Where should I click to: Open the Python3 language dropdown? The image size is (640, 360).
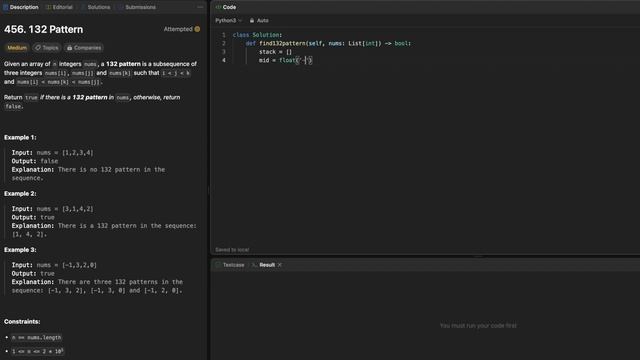click(x=229, y=20)
